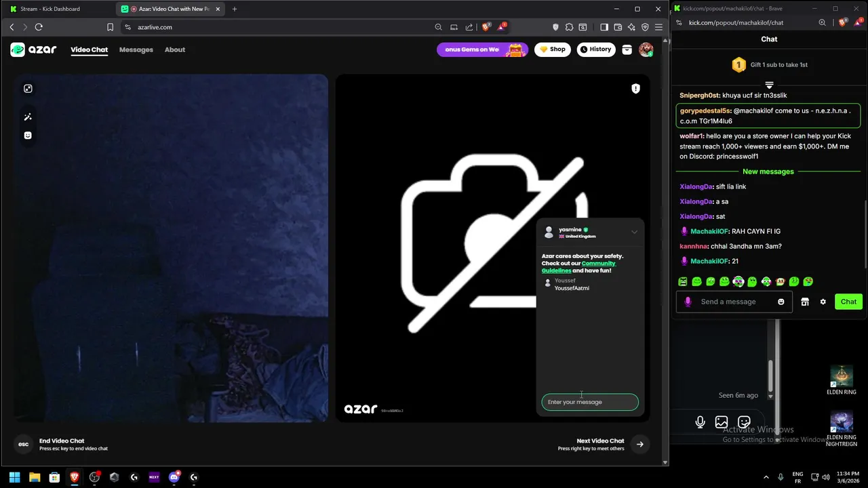Click the azarlive.com address bar
The height and width of the screenshot is (488, 868).
tap(278, 27)
